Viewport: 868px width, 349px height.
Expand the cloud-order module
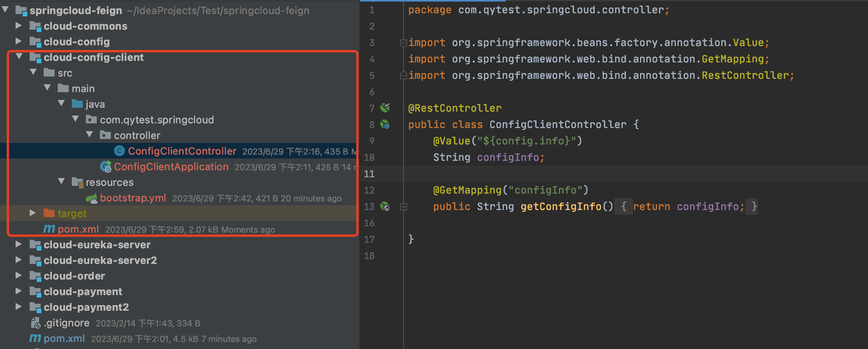18,275
